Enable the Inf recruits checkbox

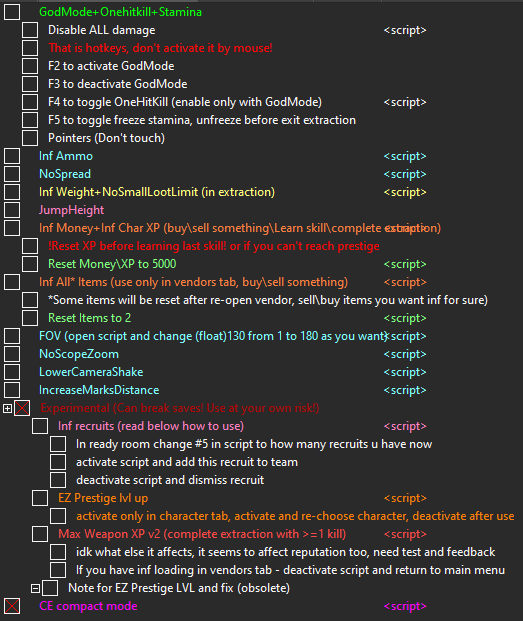point(40,426)
